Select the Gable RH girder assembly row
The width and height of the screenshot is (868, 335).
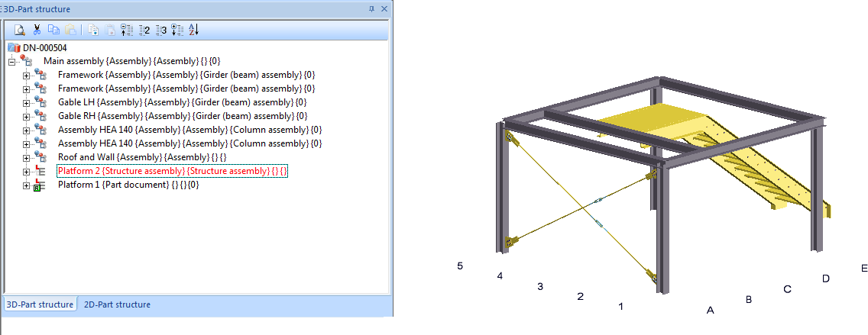click(x=183, y=116)
